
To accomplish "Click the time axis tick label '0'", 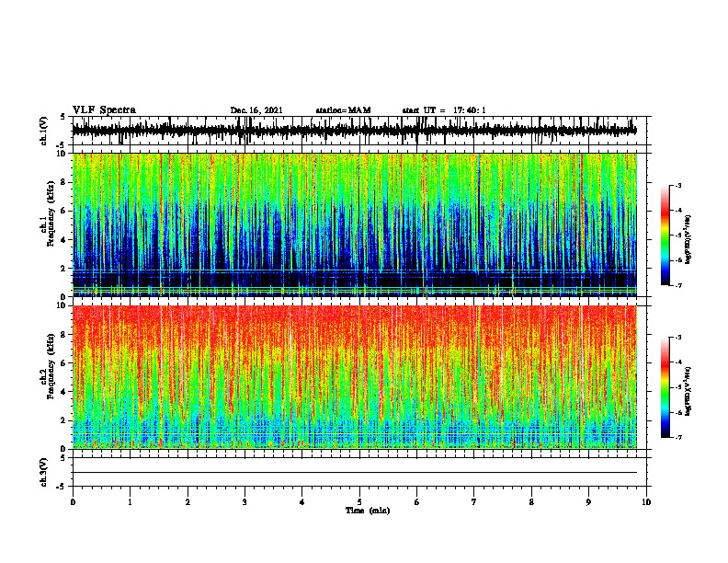I will 73,502.
